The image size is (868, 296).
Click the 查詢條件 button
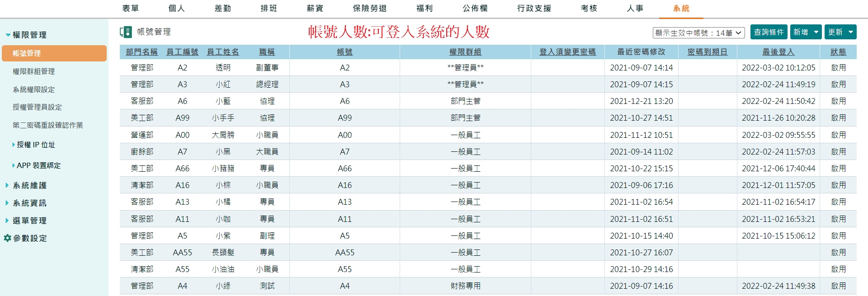tap(769, 32)
